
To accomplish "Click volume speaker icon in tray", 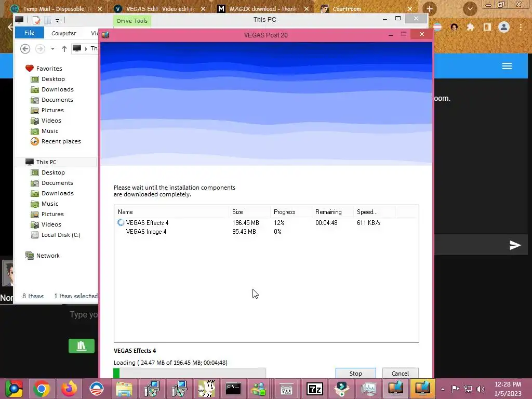I will pyautogui.click(x=480, y=389).
